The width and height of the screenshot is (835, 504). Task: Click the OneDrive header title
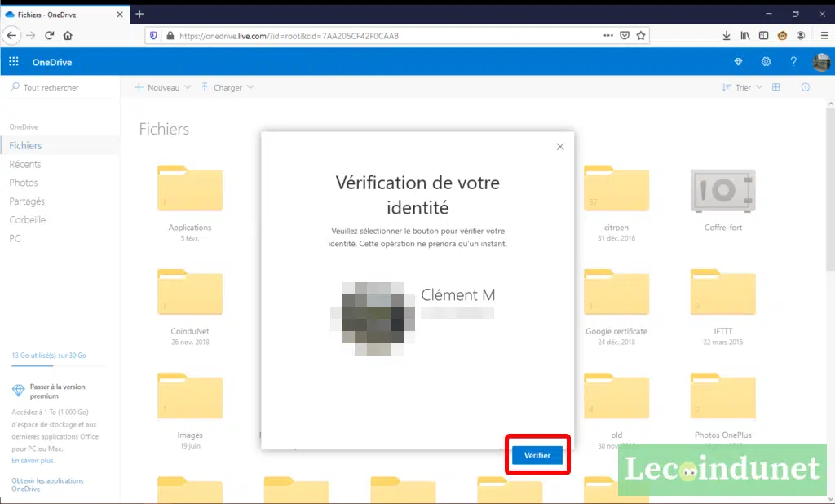tap(52, 62)
